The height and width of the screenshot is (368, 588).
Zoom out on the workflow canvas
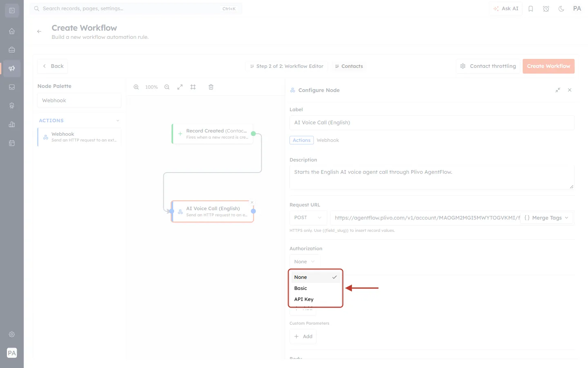click(167, 87)
